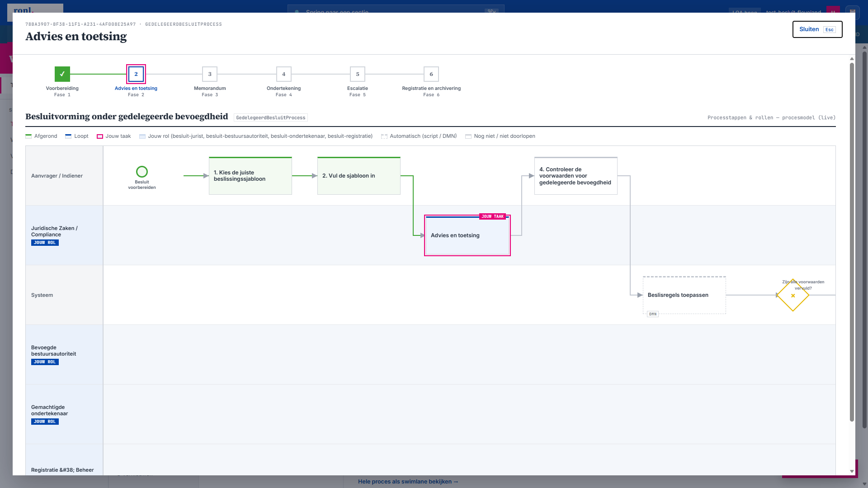Viewport: 868px width, 488px height.
Task: Click the Jouw rol legend entry
Action: pos(256,136)
